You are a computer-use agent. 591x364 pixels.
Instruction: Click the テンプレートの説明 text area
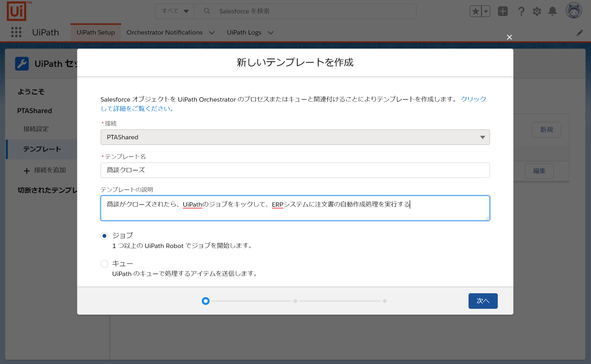(295, 208)
